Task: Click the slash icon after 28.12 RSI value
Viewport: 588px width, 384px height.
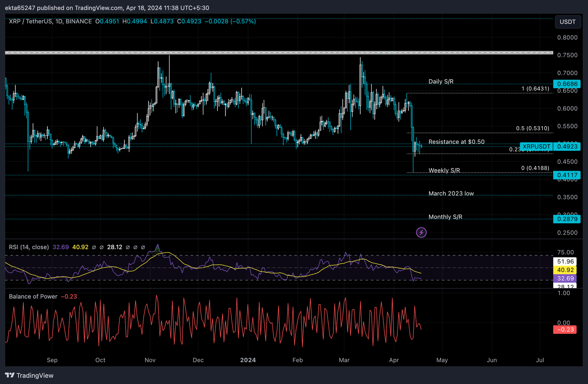Action: tap(128, 247)
